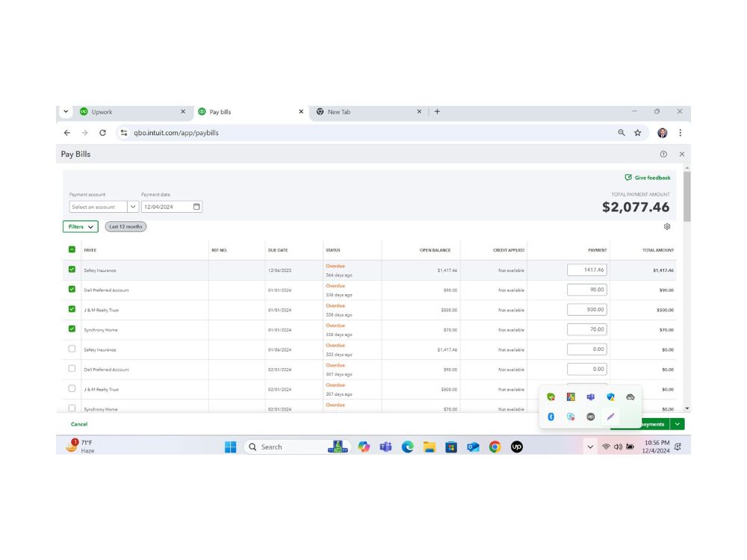The height and width of the screenshot is (560, 747).
Task: Toggle the select-all bills header checkbox
Action: click(72, 249)
